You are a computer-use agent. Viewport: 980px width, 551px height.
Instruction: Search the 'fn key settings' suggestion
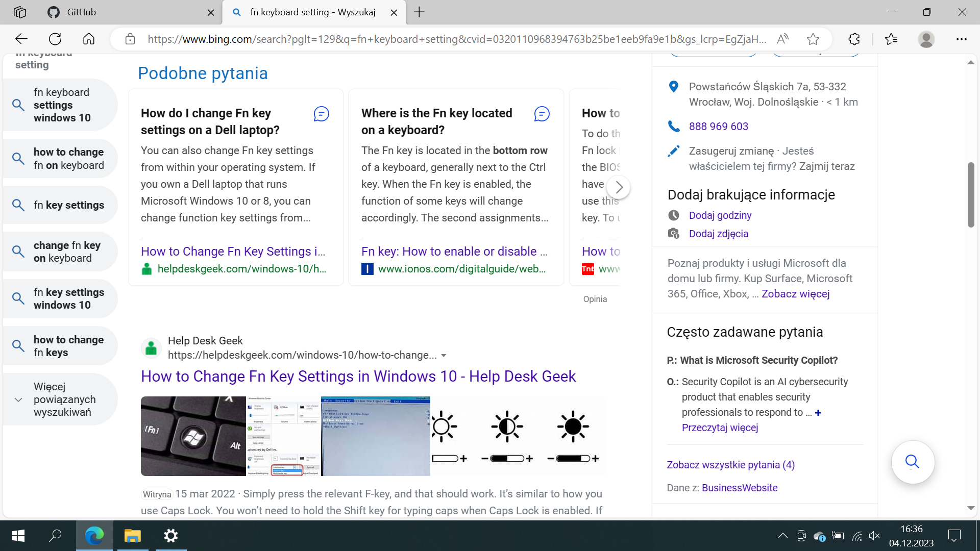[x=60, y=205]
